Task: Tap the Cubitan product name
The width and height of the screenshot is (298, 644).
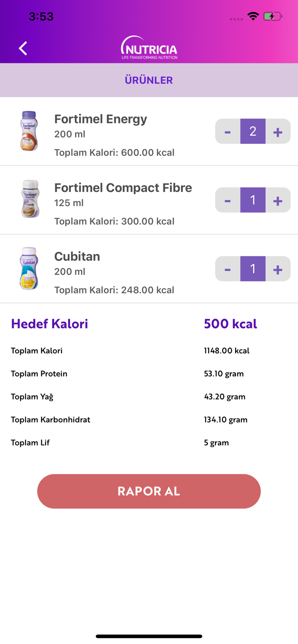Action: pos(77,256)
